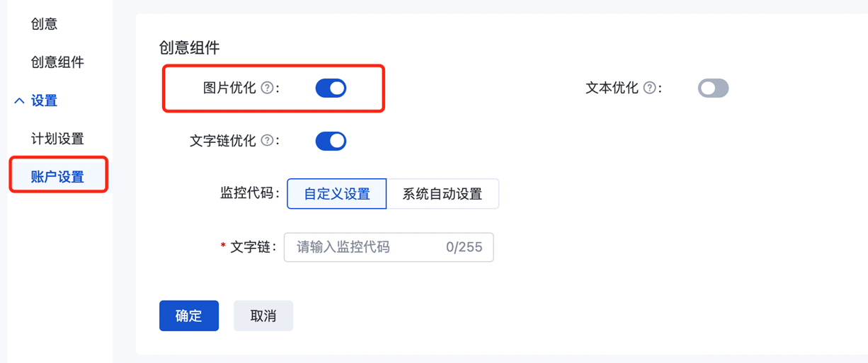This screenshot has width=868, height=363.
Task: Click the help icon beside 文本优化
Action: (649, 88)
